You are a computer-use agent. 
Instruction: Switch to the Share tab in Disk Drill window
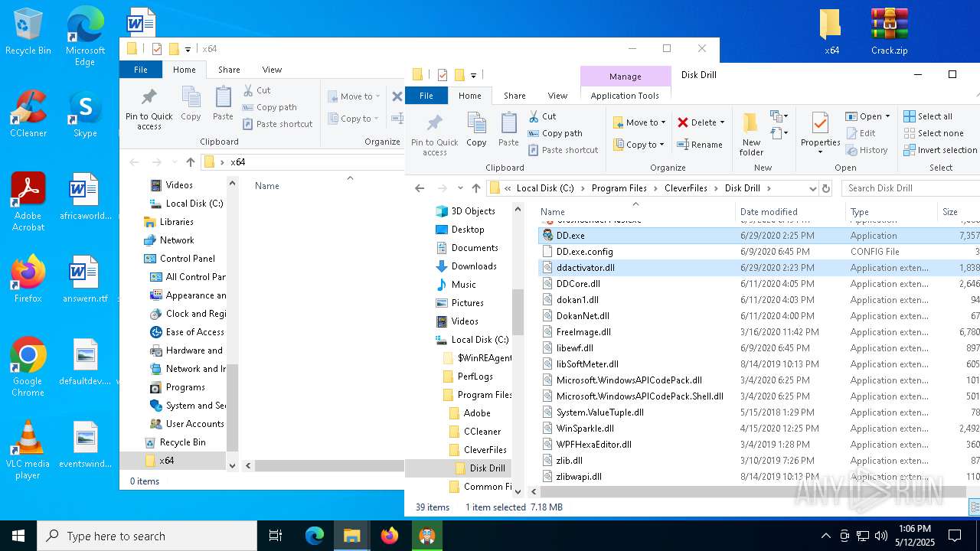coord(514,96)
